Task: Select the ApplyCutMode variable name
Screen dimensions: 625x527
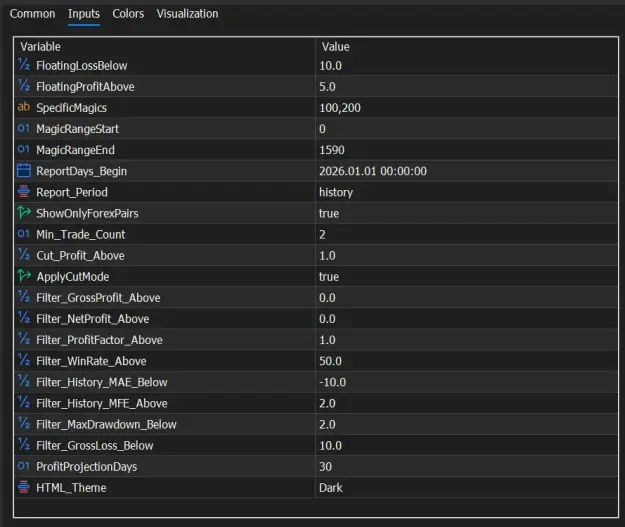Action: click(x=73, y=277)
